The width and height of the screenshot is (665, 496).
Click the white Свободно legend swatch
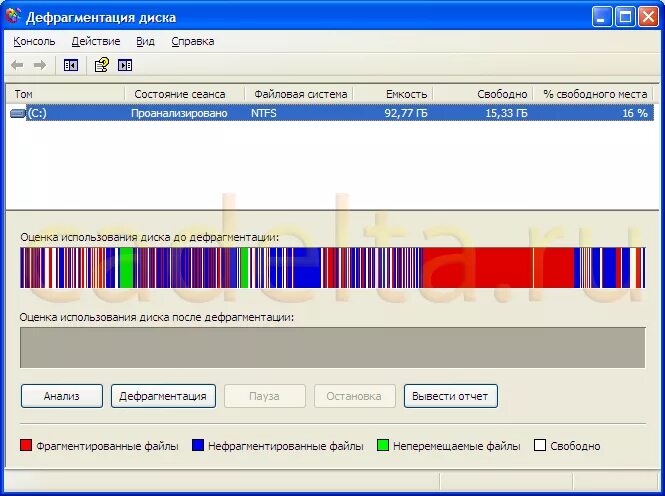tap(540, 445)
